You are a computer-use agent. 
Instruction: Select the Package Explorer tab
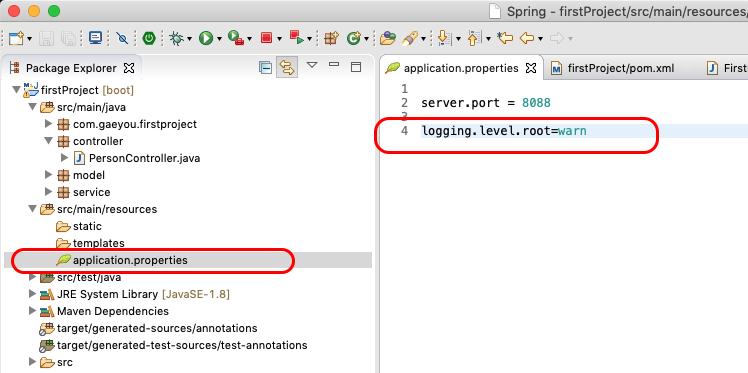pos(72,68)
